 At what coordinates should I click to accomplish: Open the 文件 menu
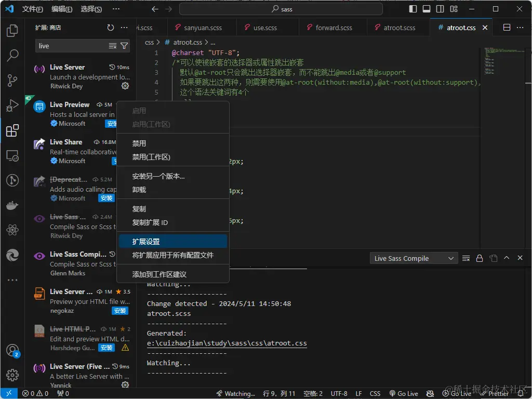32,9
